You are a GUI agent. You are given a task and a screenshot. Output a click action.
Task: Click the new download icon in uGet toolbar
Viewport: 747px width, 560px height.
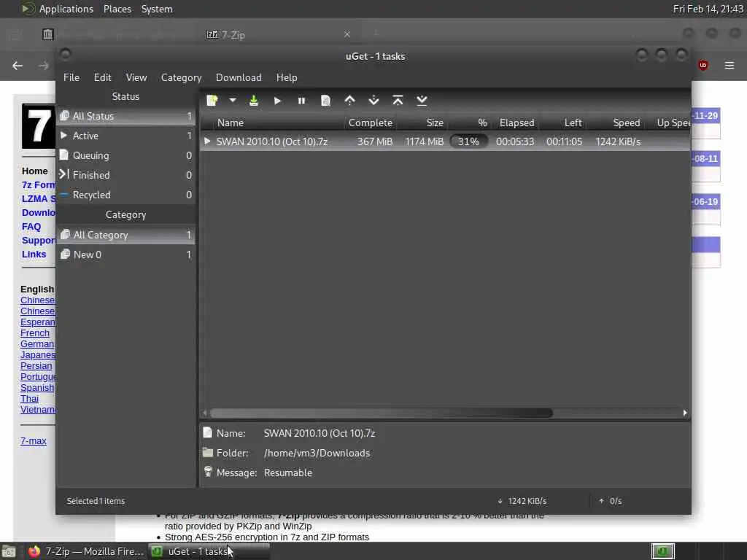[212, 101]
